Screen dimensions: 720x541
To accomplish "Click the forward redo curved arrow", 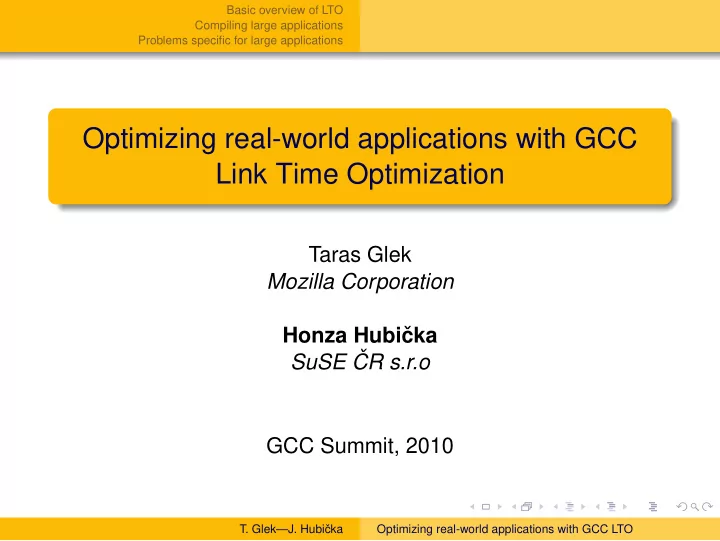I will point(708,507).
